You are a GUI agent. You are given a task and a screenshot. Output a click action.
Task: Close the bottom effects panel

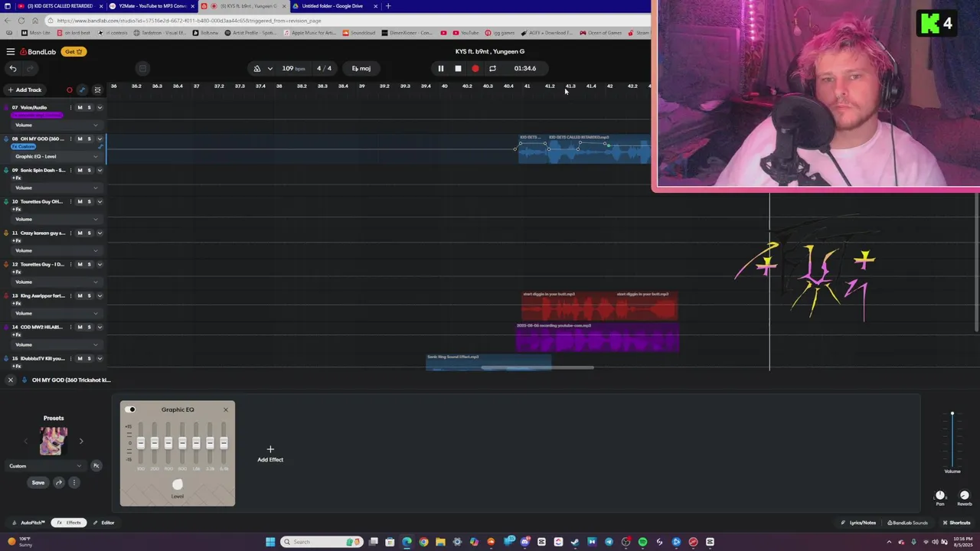click(x=11, y=380)
